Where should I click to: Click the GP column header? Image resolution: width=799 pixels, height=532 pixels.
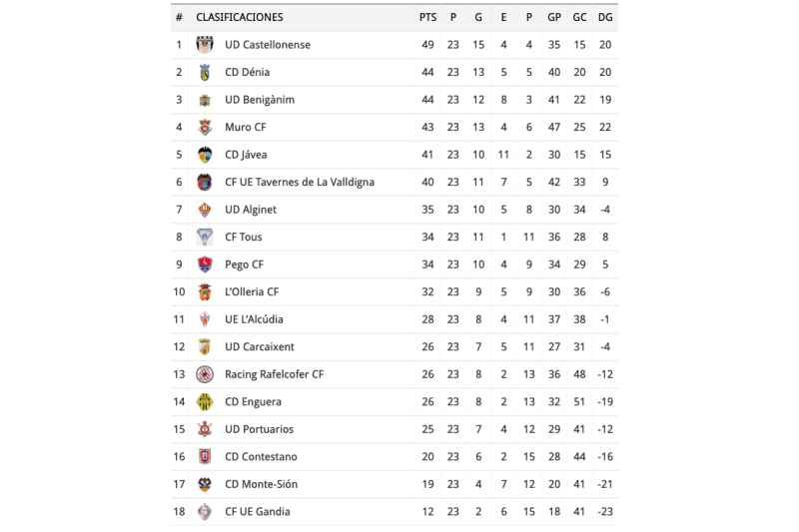(x=554, y=17)
